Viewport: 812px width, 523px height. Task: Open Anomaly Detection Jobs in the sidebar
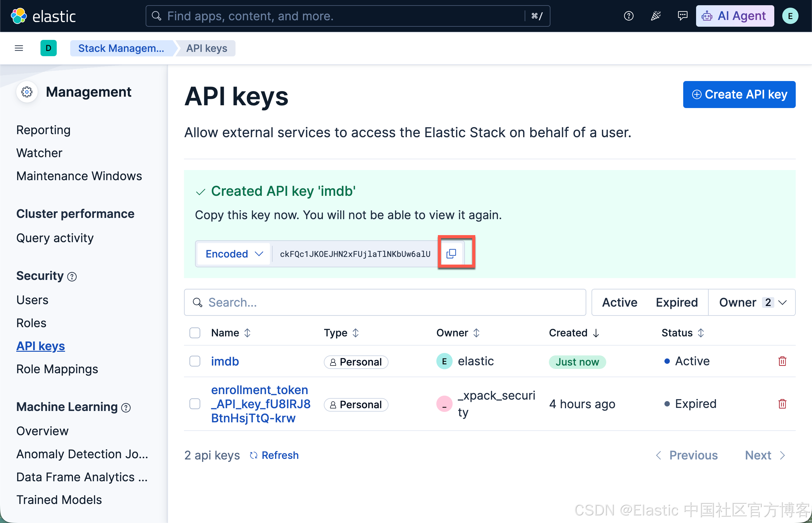pyautogui.click(x=82, y=454)
